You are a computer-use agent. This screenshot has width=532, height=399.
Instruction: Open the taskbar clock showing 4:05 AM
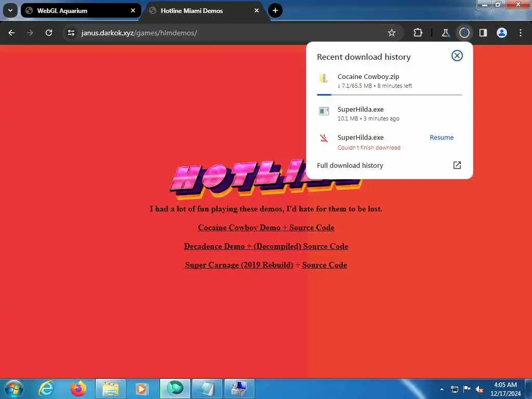click(x=505, y=389)
